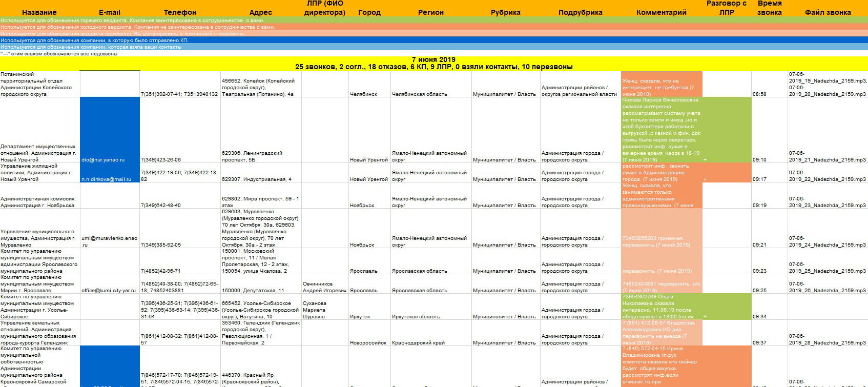Image resolution: width=868 pixels, height=387 pixels.
Task: Select the blue 'было отправлено КП' legend row
Action: click(434, 40)
